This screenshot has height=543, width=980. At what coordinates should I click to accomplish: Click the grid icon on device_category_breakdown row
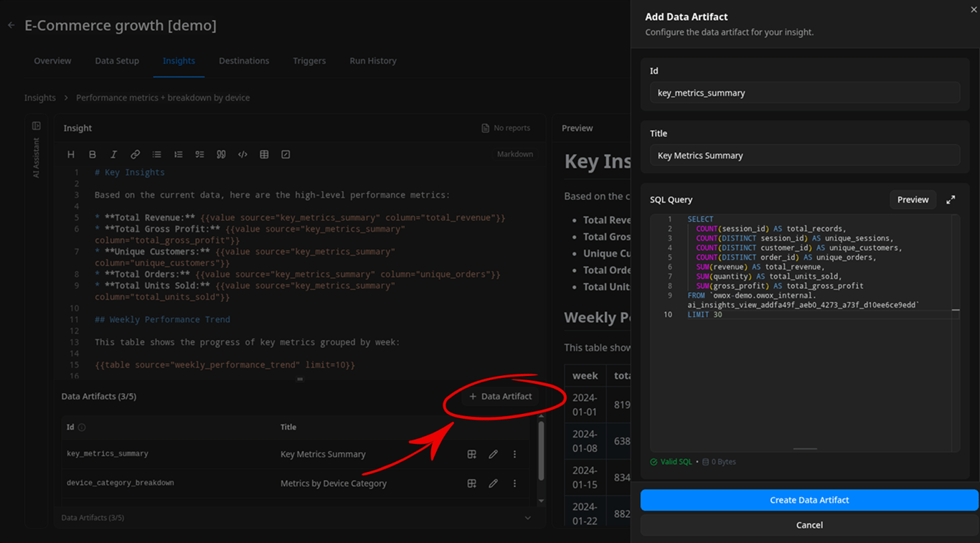tap(471, 483)
